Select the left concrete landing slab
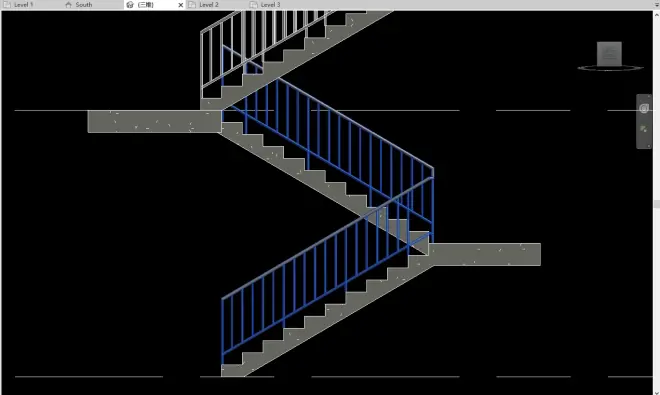The width and height of the screenshot is (660, 395). pos(154,122)
